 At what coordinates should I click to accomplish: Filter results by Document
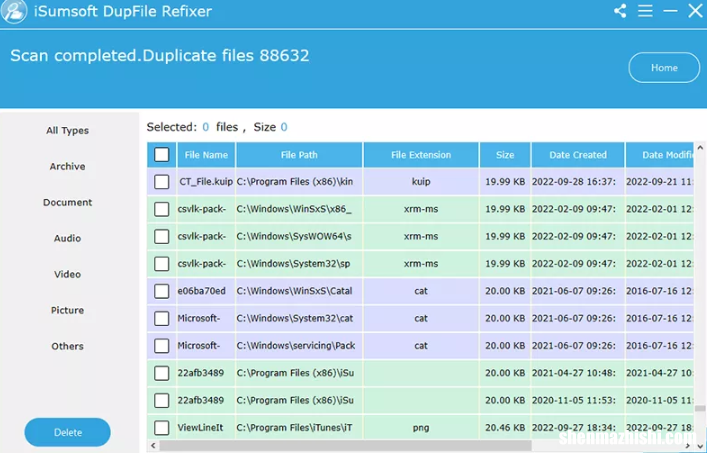tap(68, 202)
